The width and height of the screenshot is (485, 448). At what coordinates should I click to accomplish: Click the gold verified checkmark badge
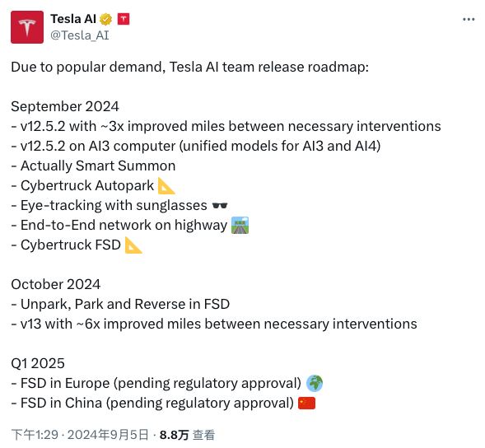point(105,19)
